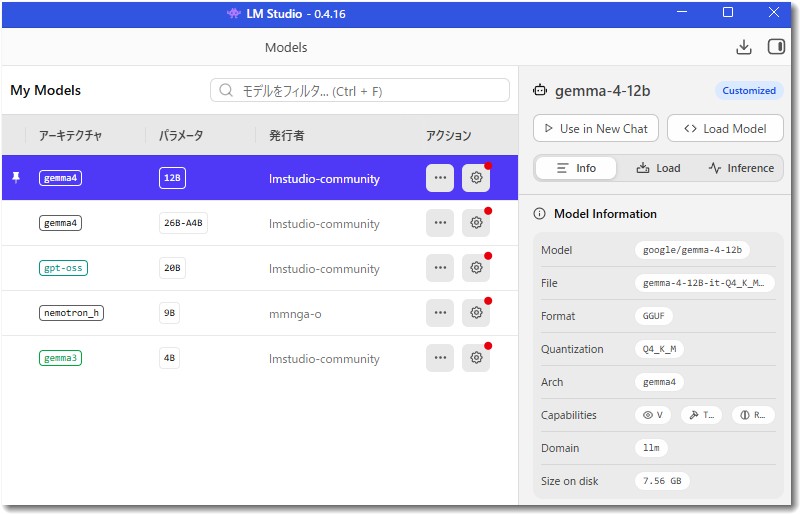Viewport: 800px width, 514px height.
Task: Click the 9B parameter badge
Action: point(169,313)
